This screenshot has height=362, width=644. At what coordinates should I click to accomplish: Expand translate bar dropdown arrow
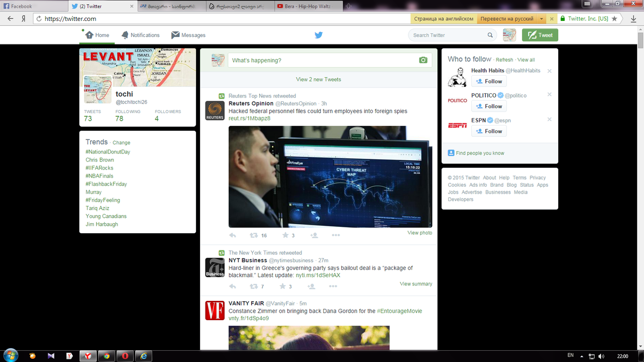(x=541, y=18)
